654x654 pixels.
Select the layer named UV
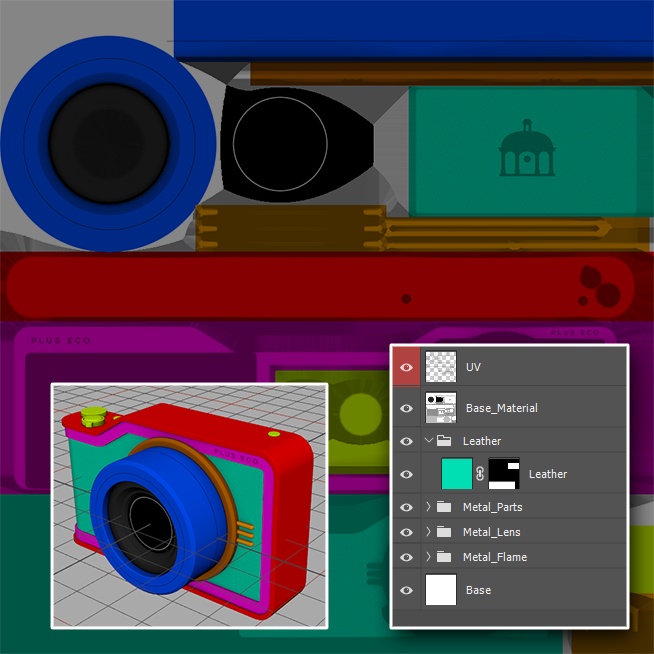coord(473,367)
